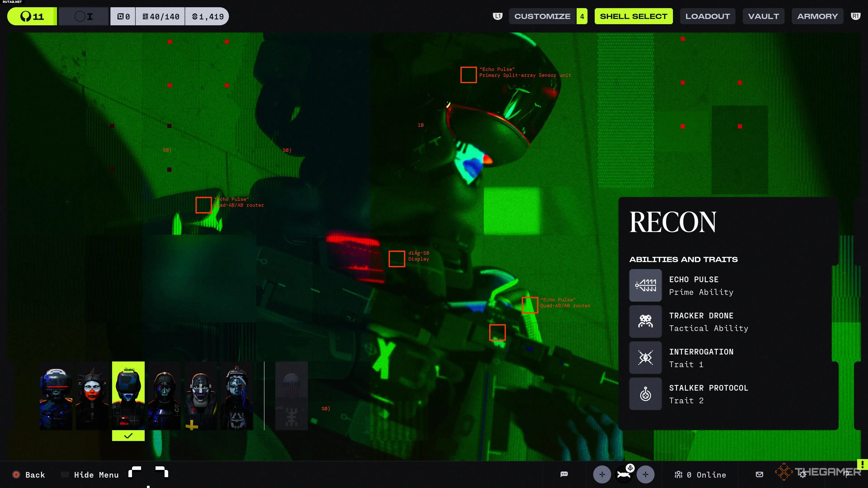The height and width of the screenshot is (488, 868).
Task: Go to the Vault tab
Action: coord(763,16)
